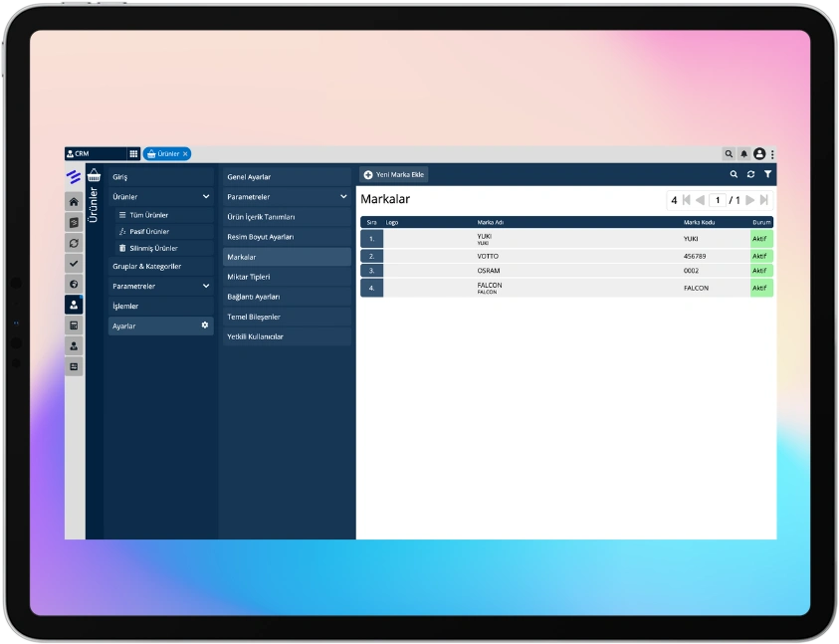This screenshot has width=839, height=644.
Task: Open Tüm Ürünler menu item
Action: (x=149, y=215)
